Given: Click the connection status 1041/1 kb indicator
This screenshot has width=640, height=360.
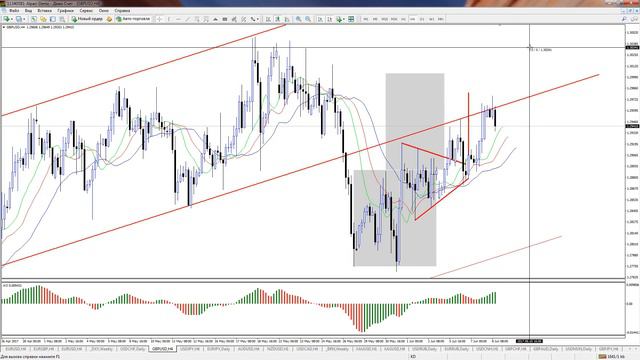Looking at the screenshot, I should (612, 357).
